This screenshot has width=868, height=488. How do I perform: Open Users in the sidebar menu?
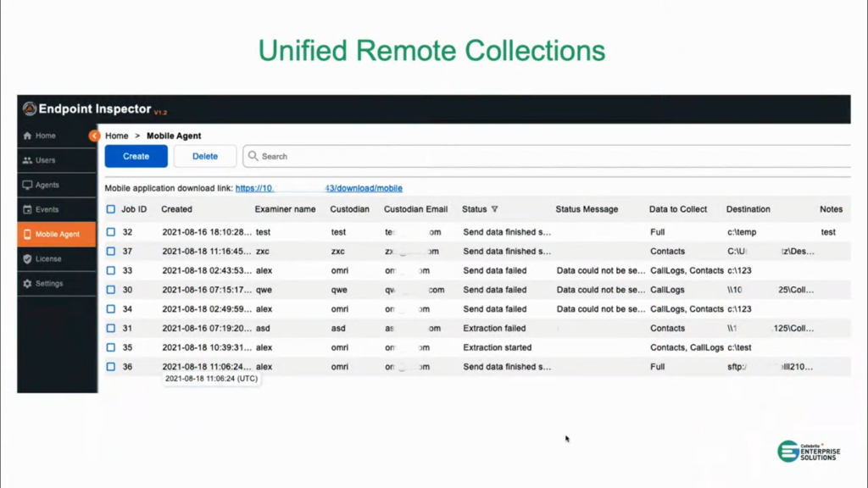pyautogui.click(x=57, y=160)
